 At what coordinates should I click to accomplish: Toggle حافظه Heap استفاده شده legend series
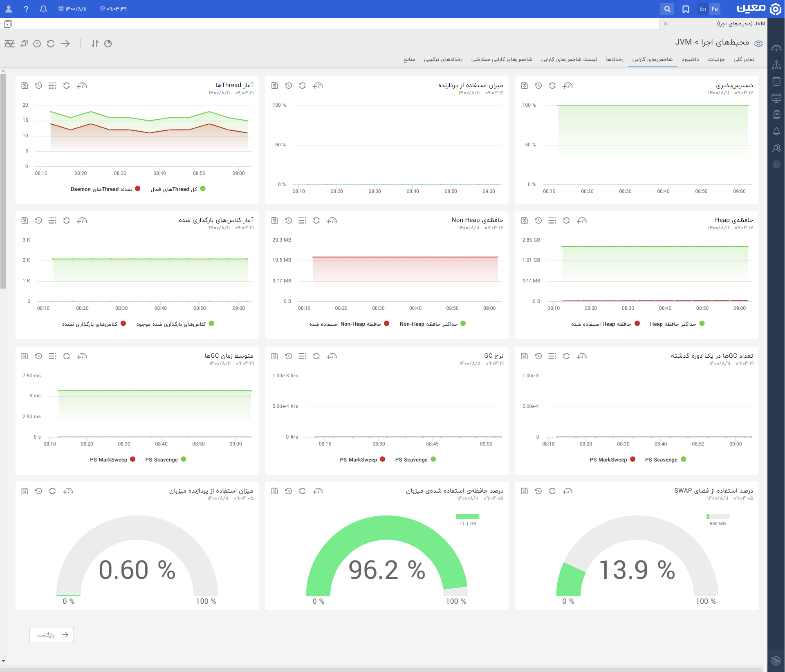(606, 324)
